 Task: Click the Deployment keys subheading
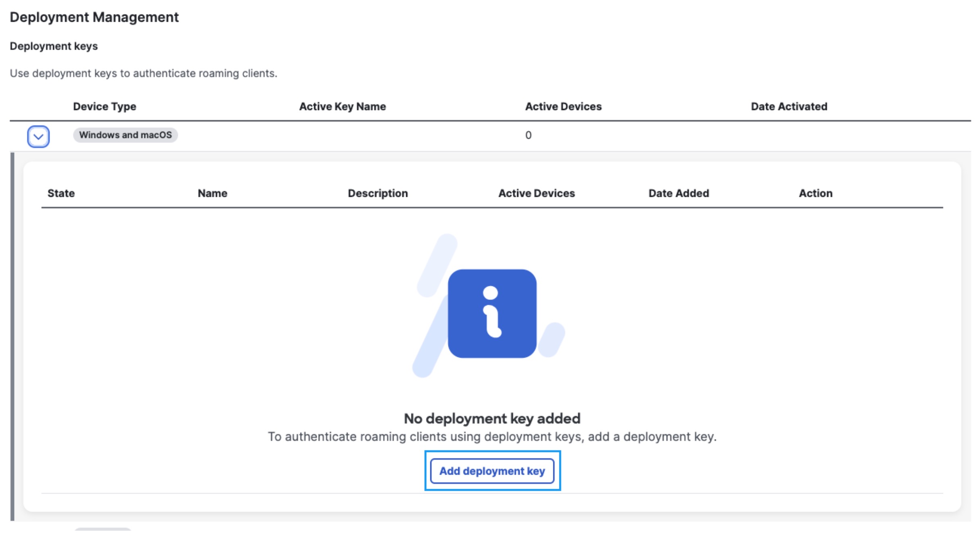click(x=54, y=46)
